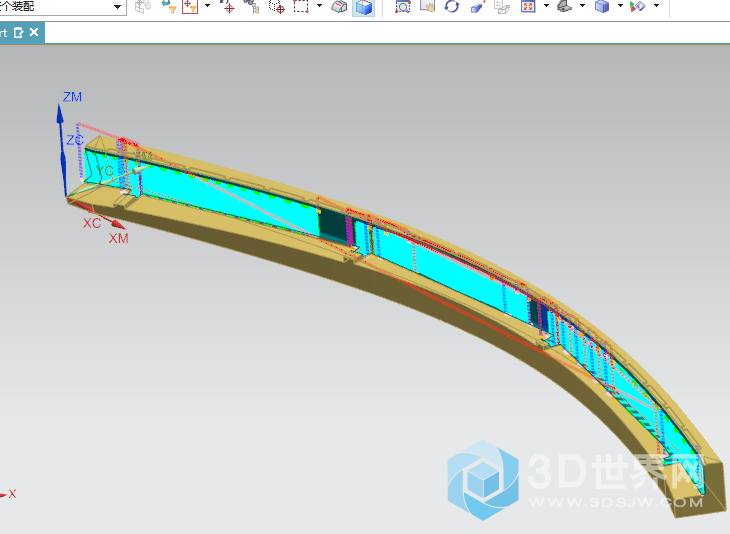Reset selection filters with the arrow-funnel icon
Viewport: 730px width, 534px height.
(169, 7)
